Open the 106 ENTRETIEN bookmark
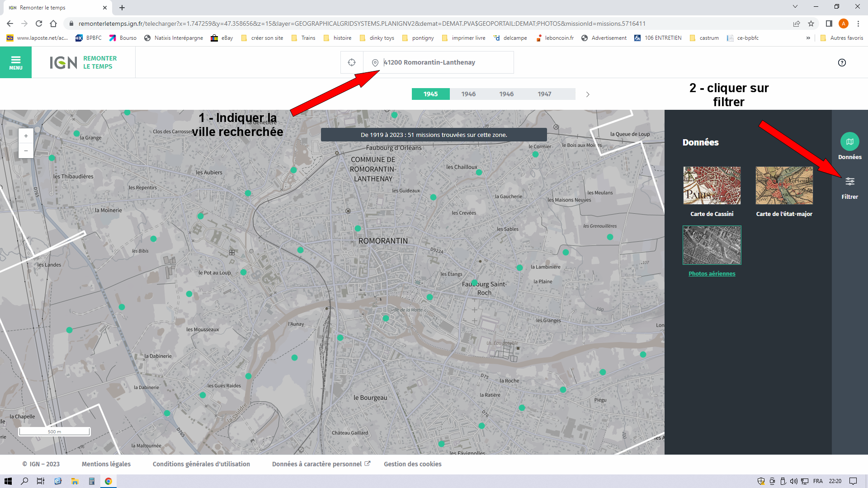 pyautogui.click(x=658, y=38)
